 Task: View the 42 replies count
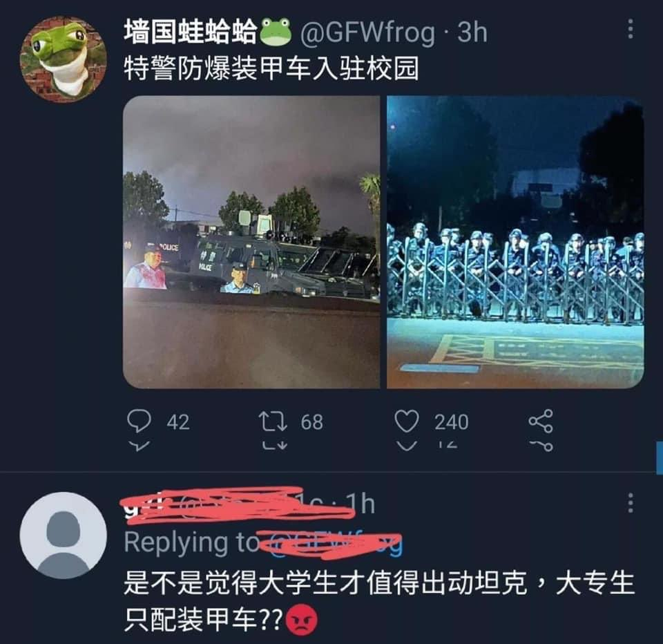(178, 422)
